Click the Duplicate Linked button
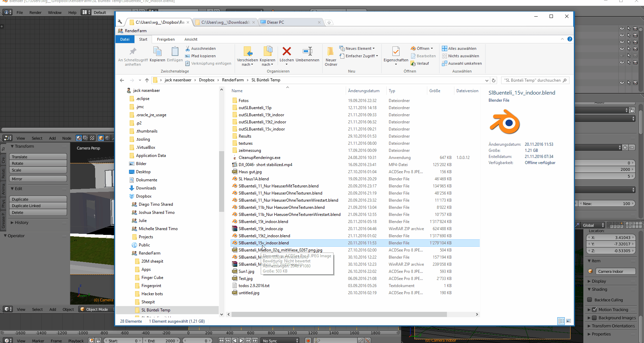Screen dimensions: 644x343 38,205
